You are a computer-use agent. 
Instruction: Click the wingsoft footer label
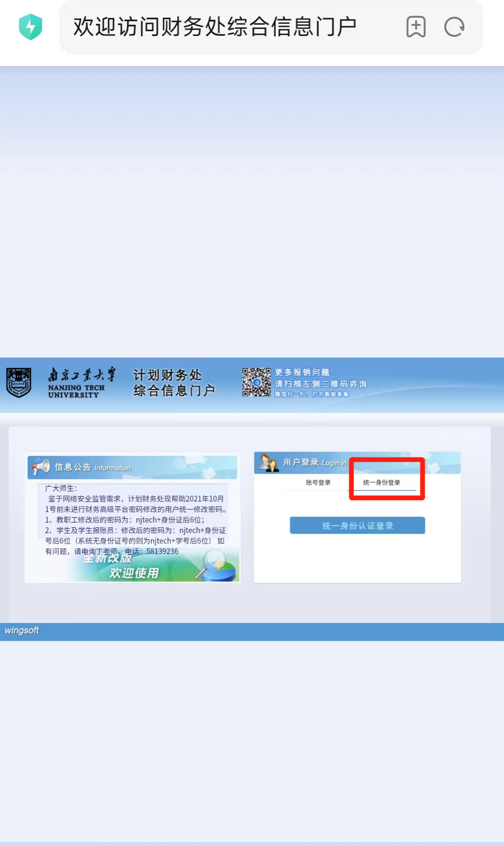(22, 631)
